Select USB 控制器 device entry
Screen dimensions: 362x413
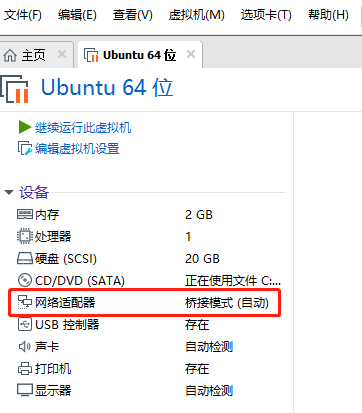67,325
